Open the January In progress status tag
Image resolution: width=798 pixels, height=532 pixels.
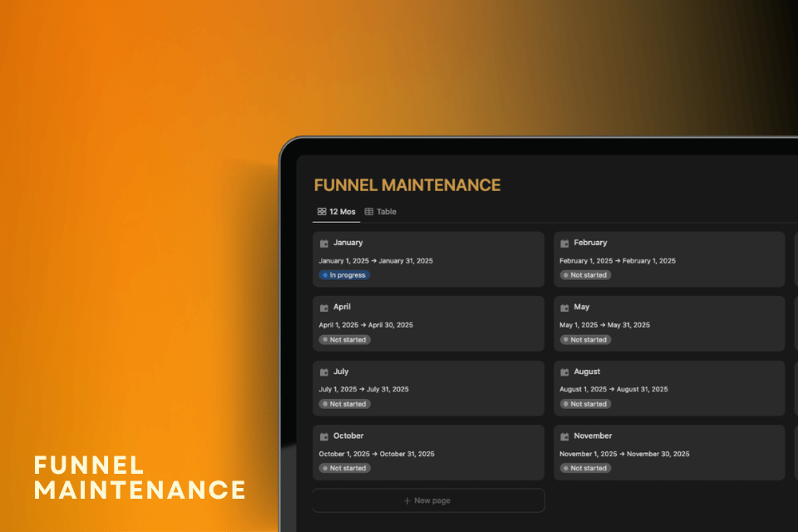[344, 275]
